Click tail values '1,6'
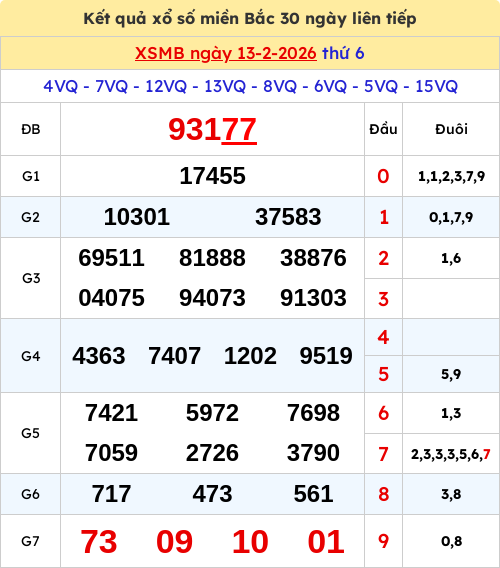Viewport: 500px width, 568px height. 451,258
